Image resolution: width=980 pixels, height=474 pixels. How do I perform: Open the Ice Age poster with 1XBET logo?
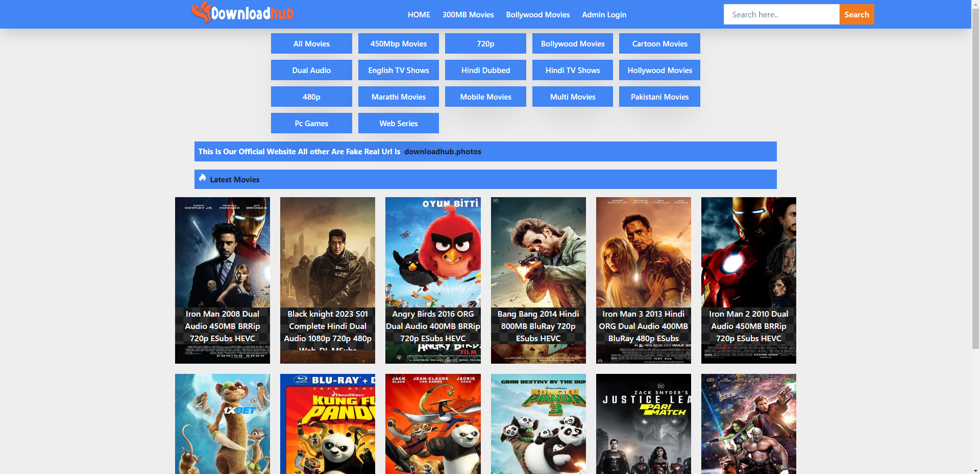coord(223,424)
